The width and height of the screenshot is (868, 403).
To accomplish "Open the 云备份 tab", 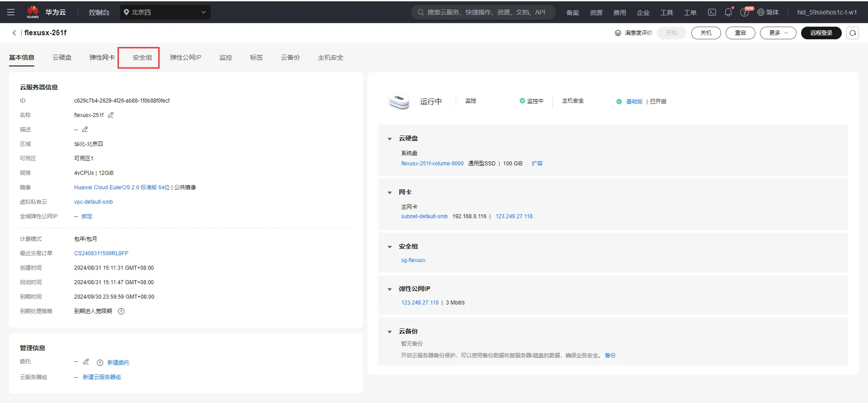I will (290, 57).
